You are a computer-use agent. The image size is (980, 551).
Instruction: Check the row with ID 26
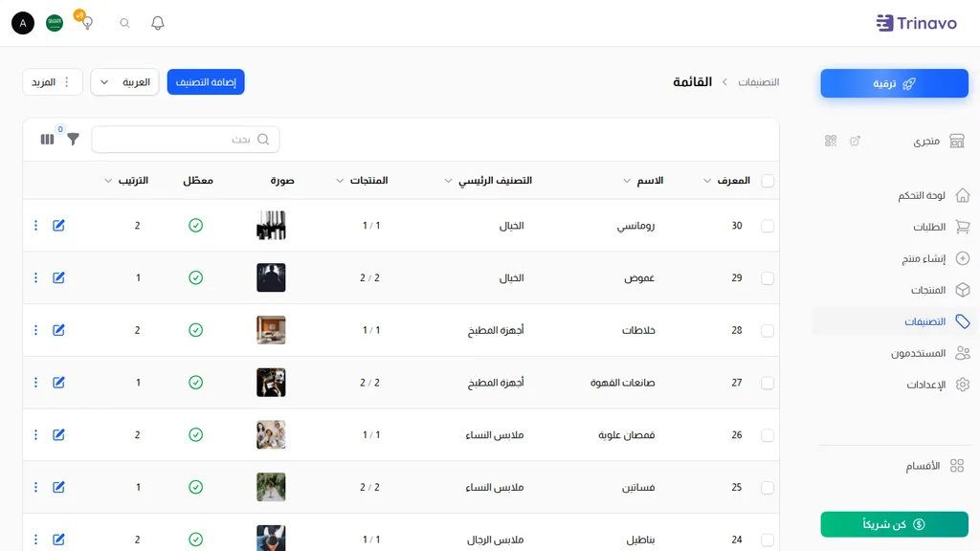[768, 435]
